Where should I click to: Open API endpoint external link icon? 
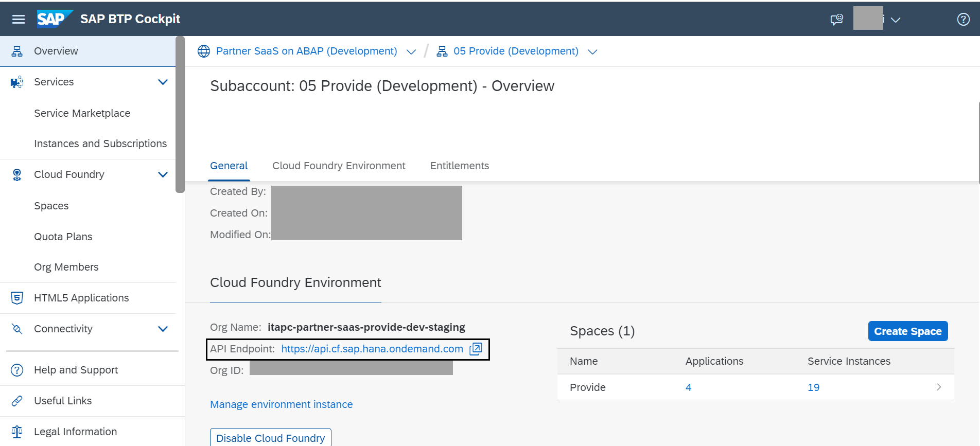476,349
